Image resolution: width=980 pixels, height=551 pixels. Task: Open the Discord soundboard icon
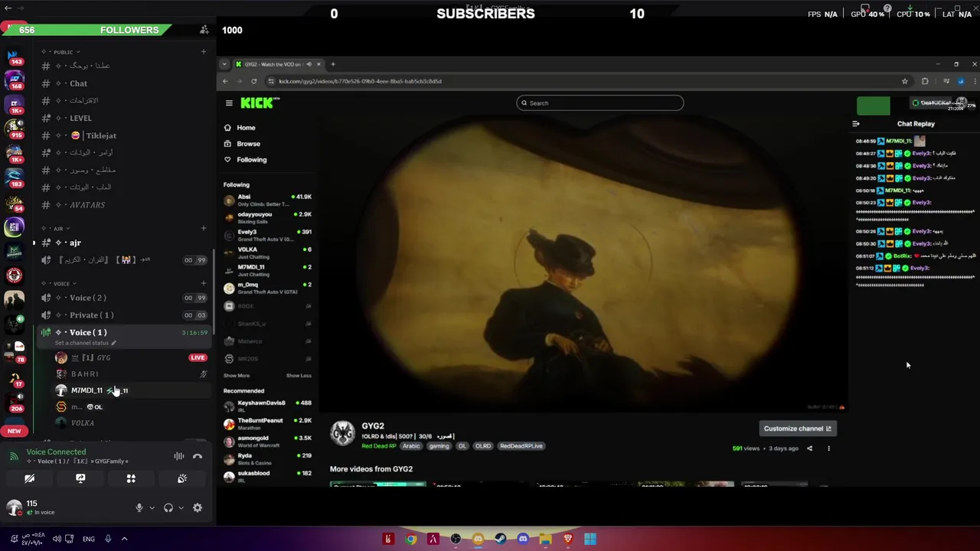pyautogui.click(x=182, y=478)
